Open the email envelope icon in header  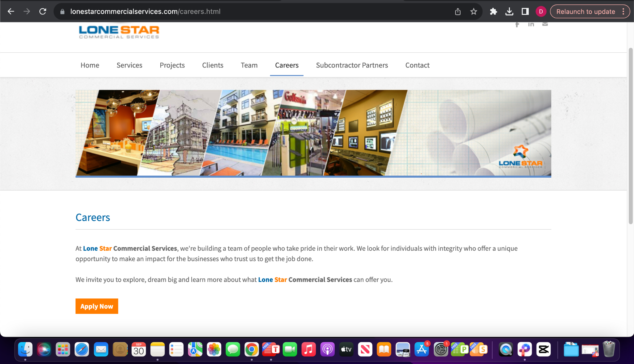point(545,24)
